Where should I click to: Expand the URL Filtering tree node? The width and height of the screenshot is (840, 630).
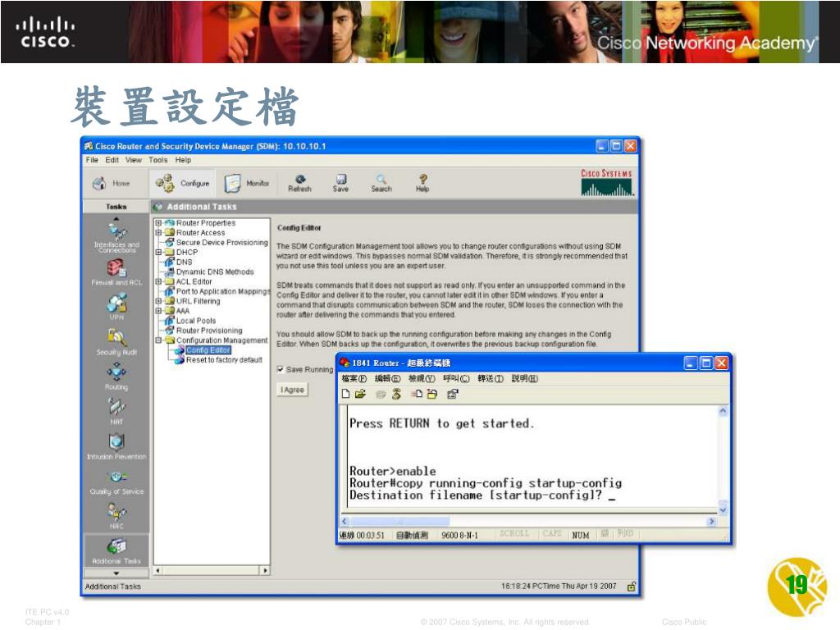click(x=158, y=301)
